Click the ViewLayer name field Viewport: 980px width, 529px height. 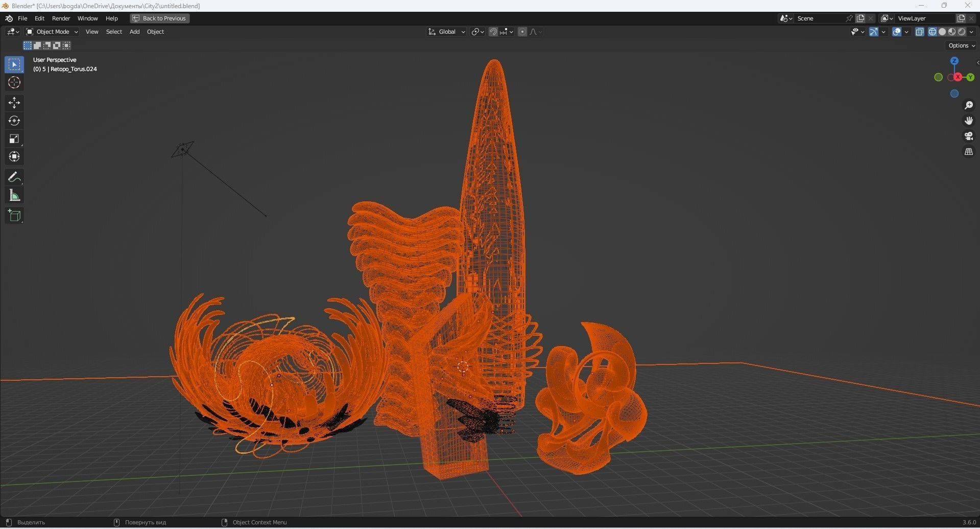click(925, 18)
